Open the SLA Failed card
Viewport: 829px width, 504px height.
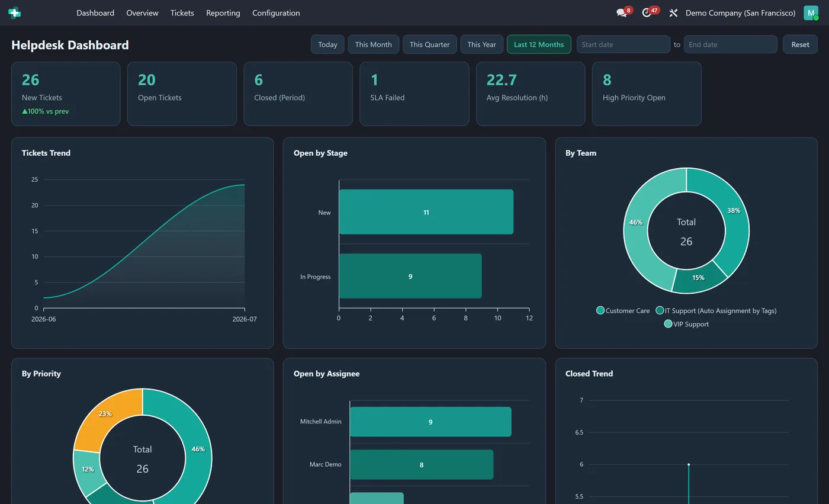(414, 94)
